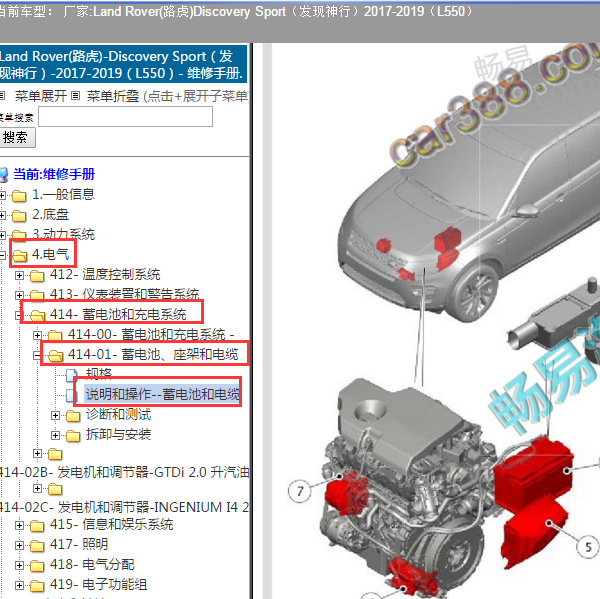This screenshot has height=599, width=600.
Task: Click 菜单折叠 to collapse all menus
Action: pos(113,96)
